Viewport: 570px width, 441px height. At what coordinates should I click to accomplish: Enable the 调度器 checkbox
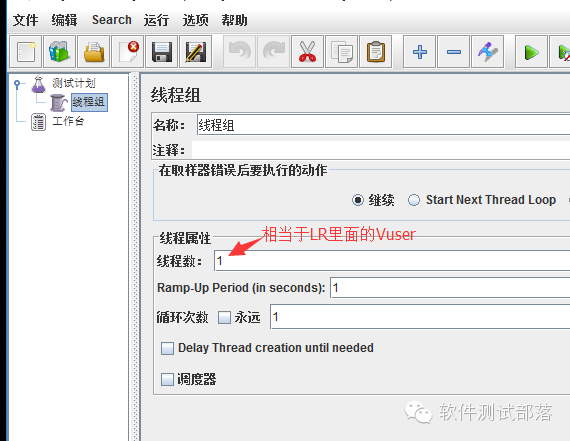(x=167, y=379)
